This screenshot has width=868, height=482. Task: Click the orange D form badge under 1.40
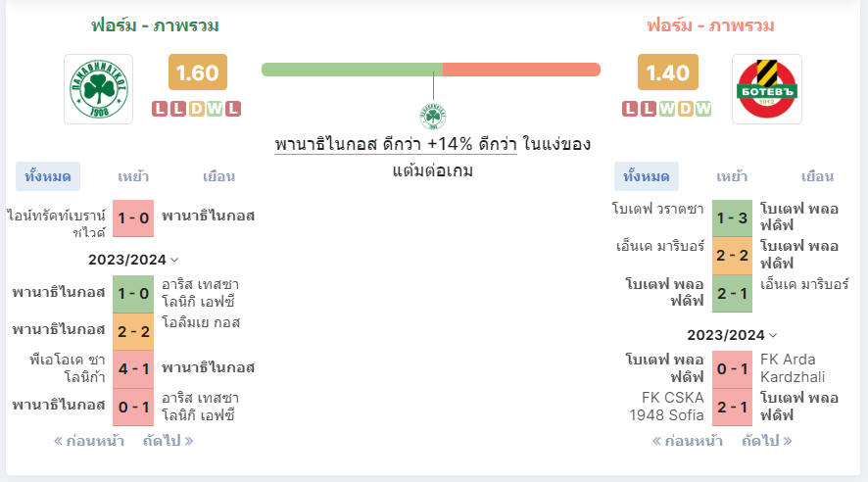(x=686, y=109)
